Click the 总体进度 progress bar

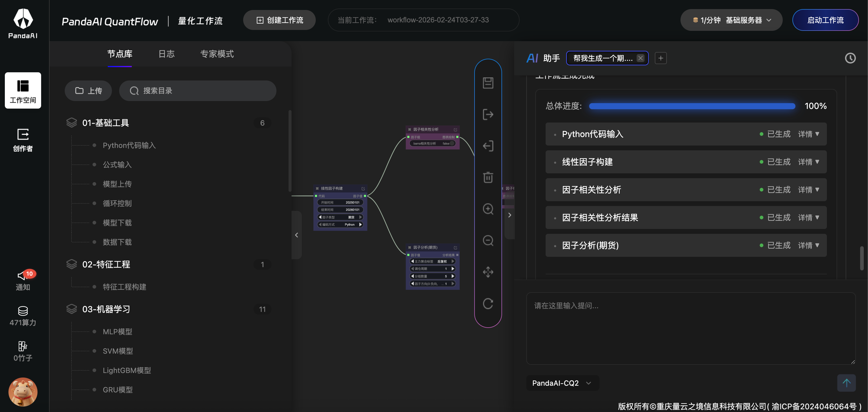692,106
